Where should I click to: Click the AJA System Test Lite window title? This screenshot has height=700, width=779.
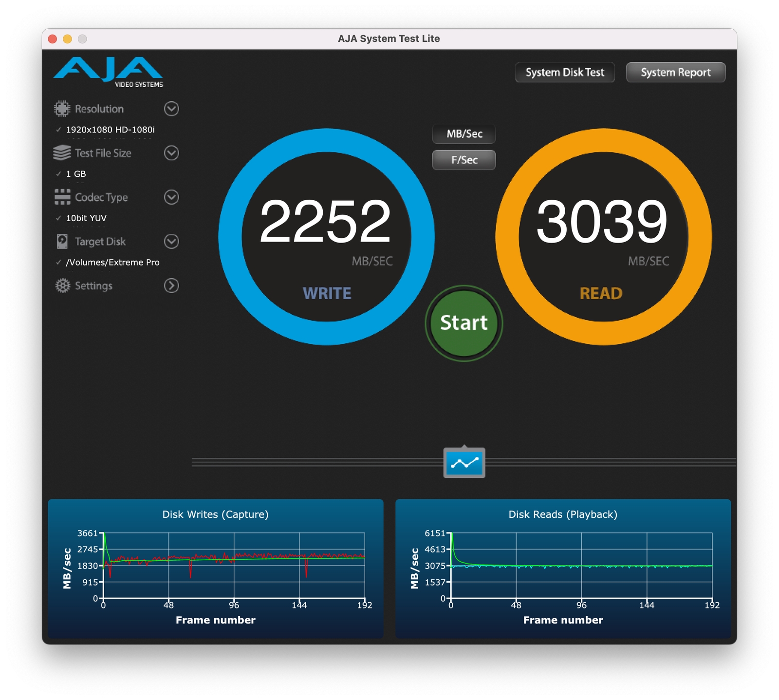(x=389, y=38)
